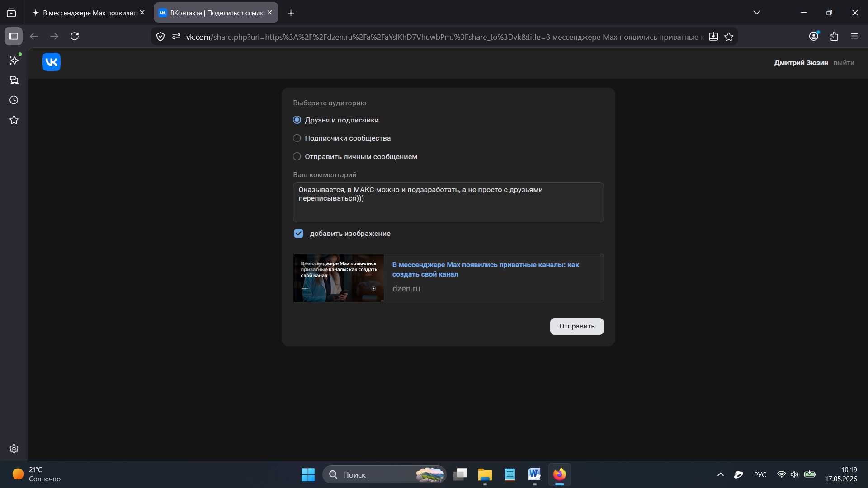The image size is (868, 488).
Task: Switch to Microsoft Word on taskbar
Action: pos(534,474)
